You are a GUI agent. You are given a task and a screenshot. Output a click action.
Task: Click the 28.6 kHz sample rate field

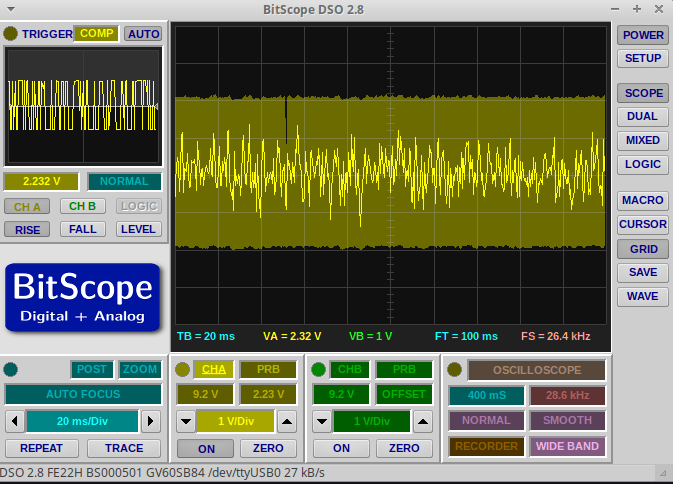click(x=567, y=396)
